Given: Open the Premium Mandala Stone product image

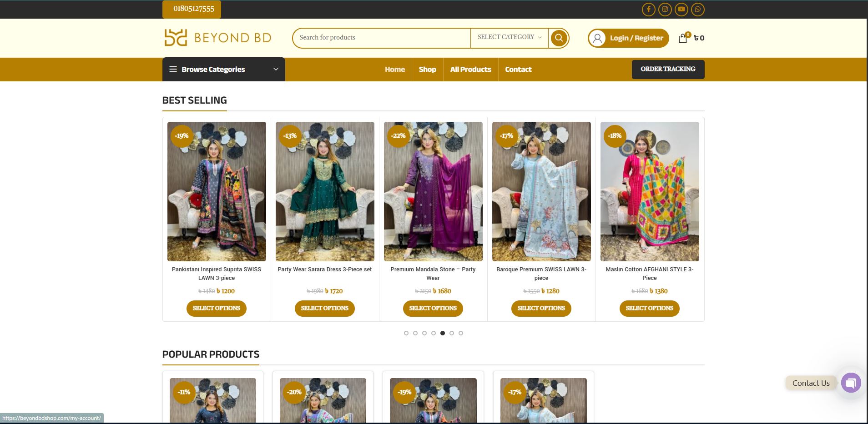Looking at the screenshot, I should (x=433, y=191).
